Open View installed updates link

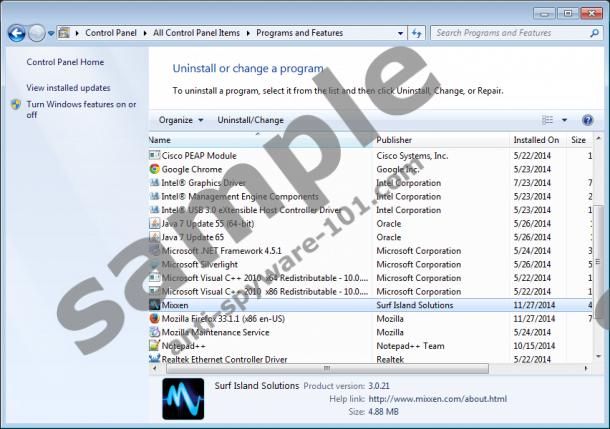[x=68, y=88]
